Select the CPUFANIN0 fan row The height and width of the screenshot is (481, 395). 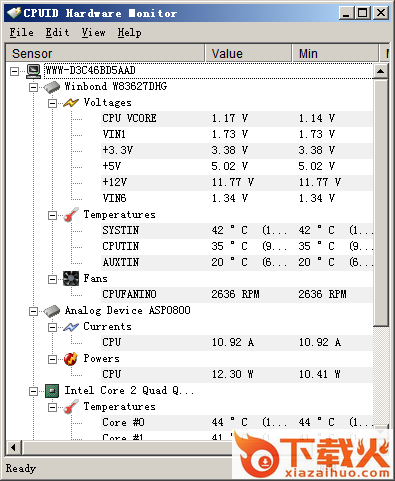click(x=237, y=294)
